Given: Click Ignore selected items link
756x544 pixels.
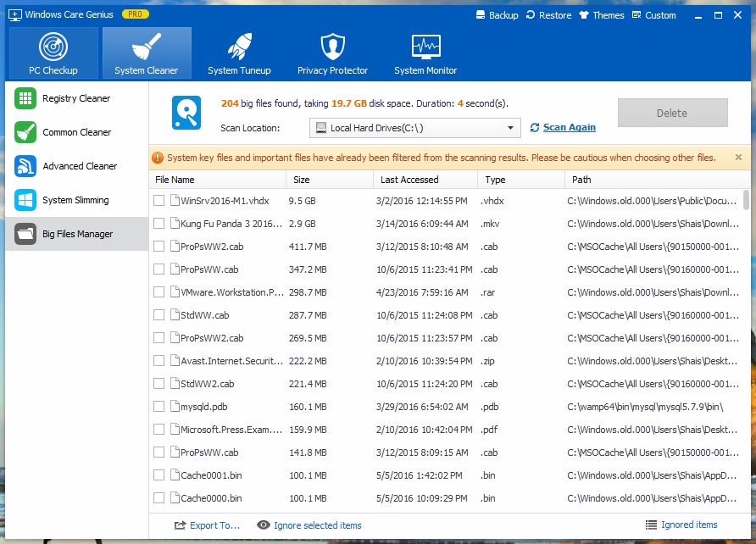Looking at the screenshot, I should tap(318, 525).
